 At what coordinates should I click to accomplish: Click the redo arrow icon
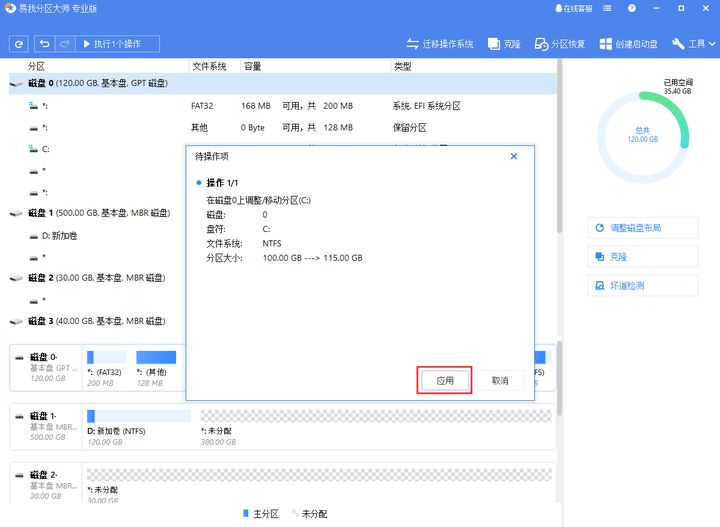(66, 44)
